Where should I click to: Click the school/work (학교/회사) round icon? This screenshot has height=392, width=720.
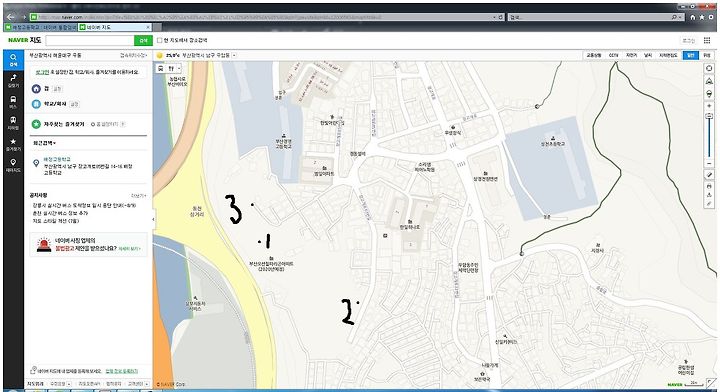tap(36, 104)
